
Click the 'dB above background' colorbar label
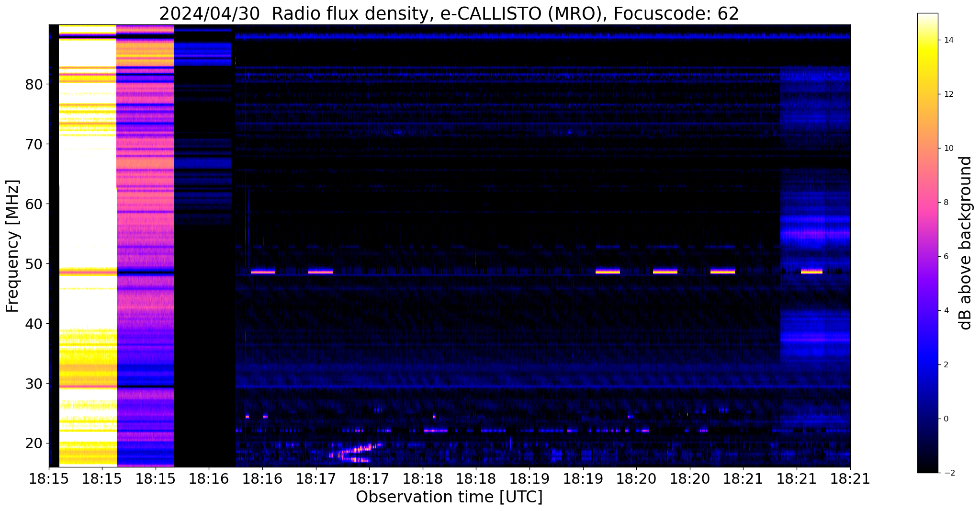[966, 243]
